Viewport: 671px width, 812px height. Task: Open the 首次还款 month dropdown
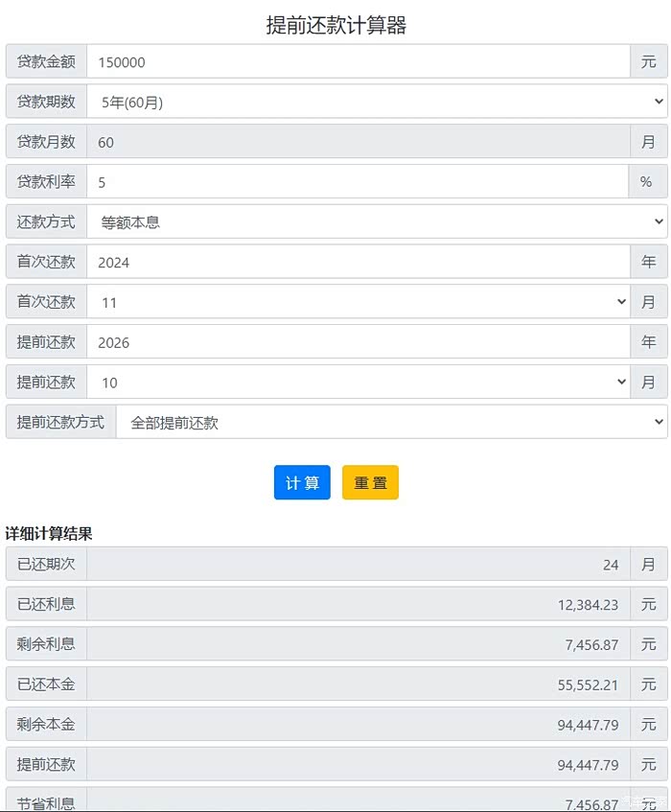tap(358, 302)
